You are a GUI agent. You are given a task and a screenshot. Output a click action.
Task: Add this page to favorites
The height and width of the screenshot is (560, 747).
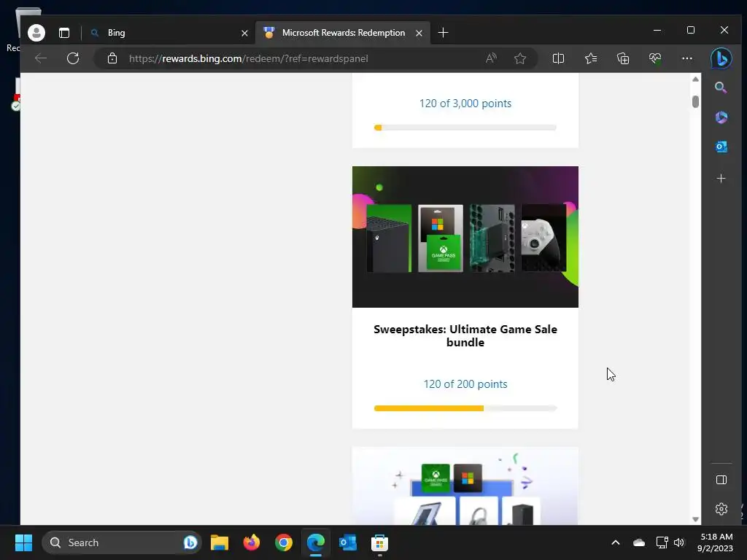coord(519,58)
